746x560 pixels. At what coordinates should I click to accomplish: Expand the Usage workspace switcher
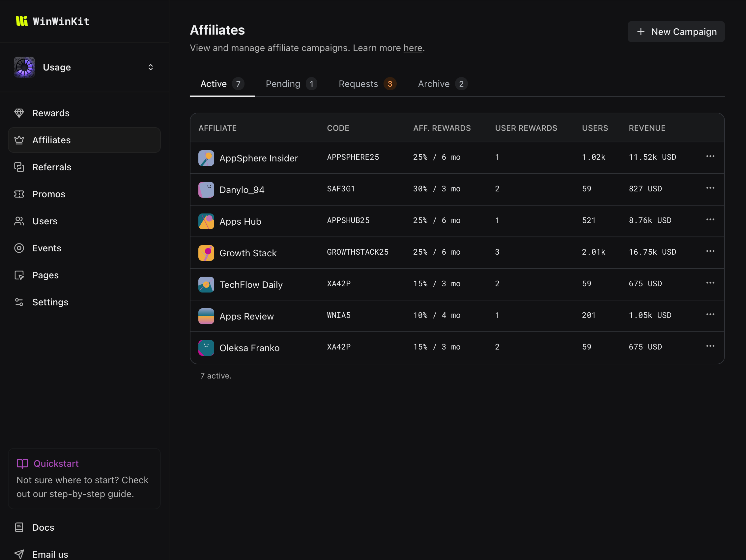[x=151, y=67]
